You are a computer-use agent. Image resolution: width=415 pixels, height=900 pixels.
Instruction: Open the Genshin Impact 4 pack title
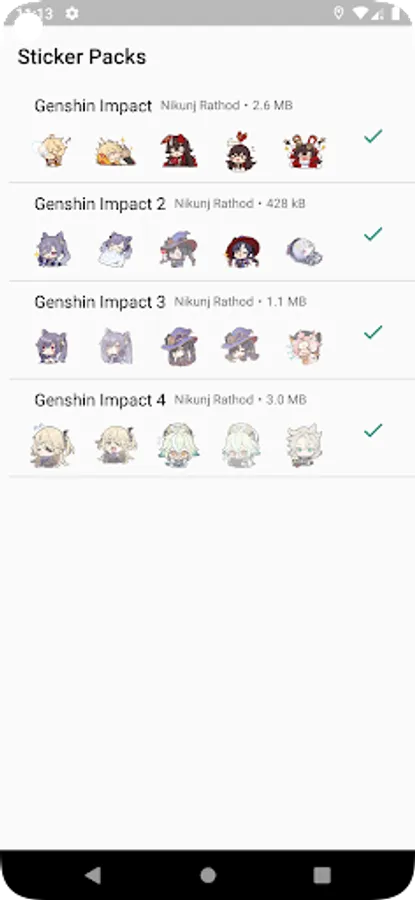(100, 400)
